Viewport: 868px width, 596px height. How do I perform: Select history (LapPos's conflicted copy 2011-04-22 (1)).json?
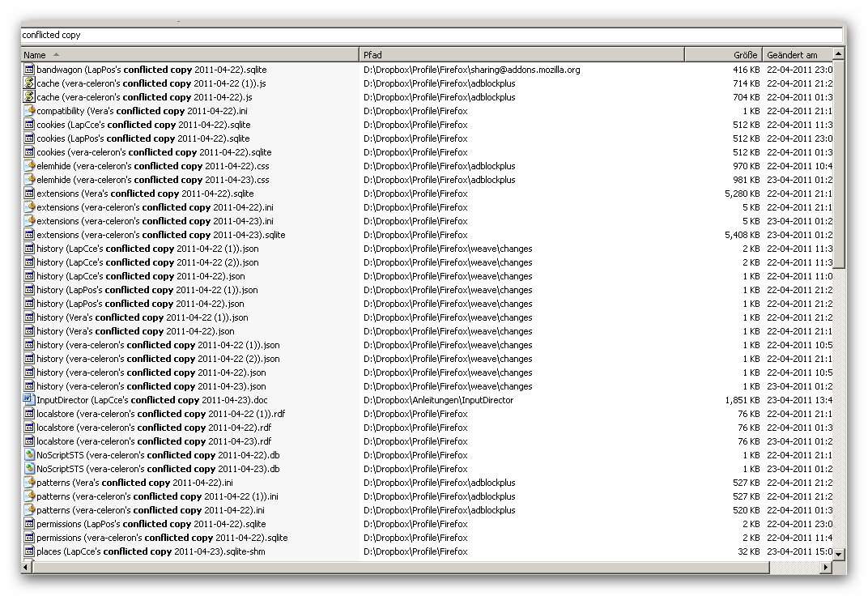pos(147,290)
